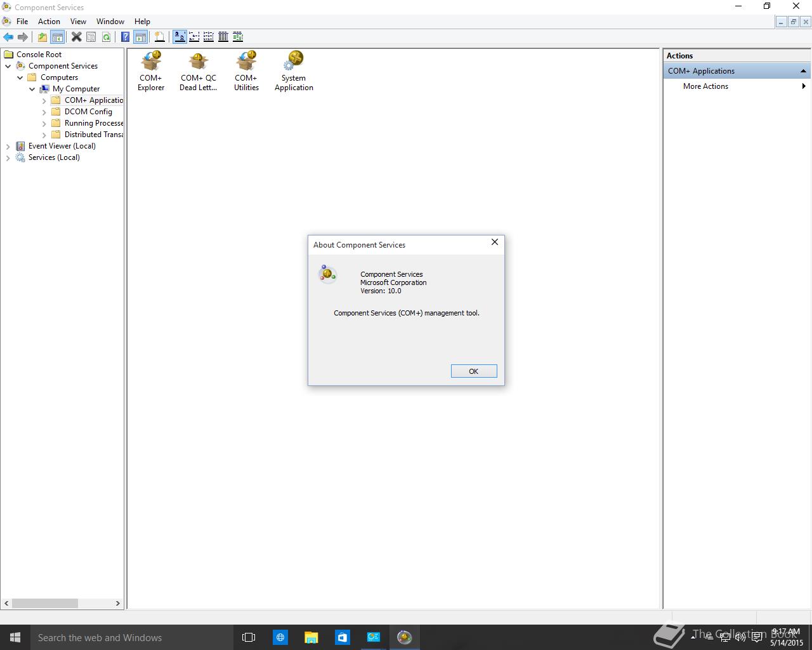Go back with the blue Back arrow
Viewport: 812px width, 650px height.
pyautogui.click(x=8, y=37)
